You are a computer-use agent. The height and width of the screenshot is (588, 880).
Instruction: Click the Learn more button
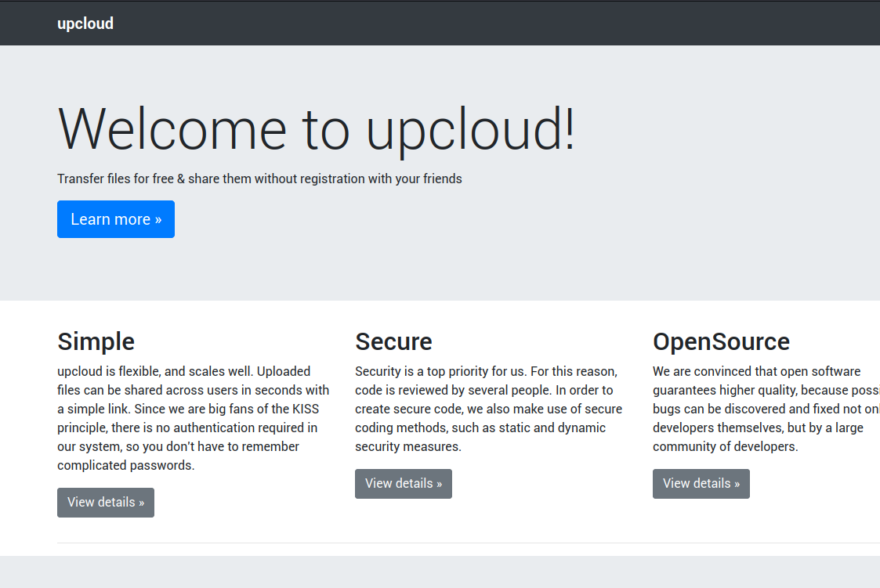[116, 219]
